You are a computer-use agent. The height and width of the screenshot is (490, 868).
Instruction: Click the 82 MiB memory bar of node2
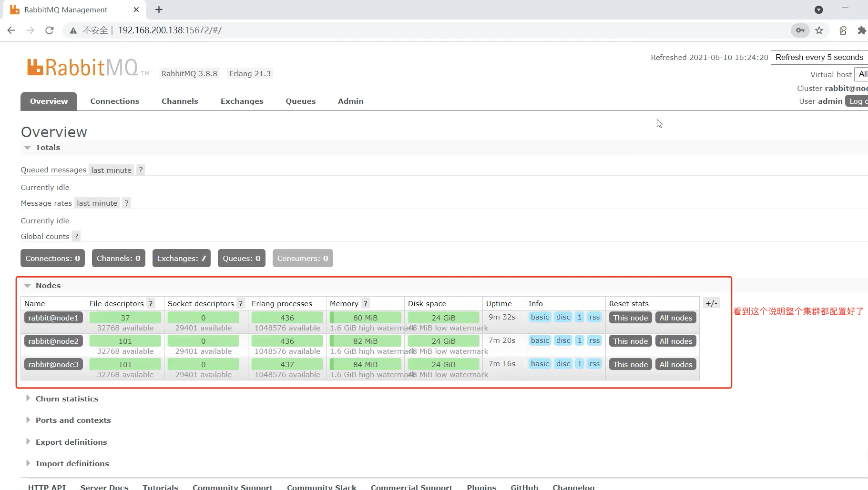click(x=365, y=341)
